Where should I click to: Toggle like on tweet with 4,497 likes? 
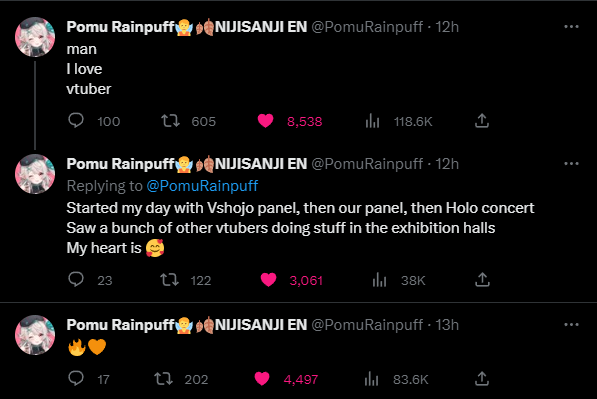[262, 379]
